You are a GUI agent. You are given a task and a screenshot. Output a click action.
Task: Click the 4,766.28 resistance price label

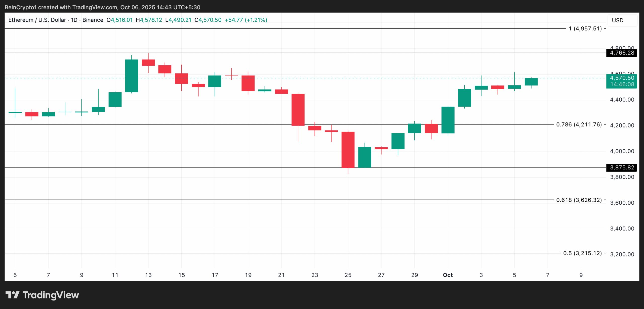(x=622, y=53)
